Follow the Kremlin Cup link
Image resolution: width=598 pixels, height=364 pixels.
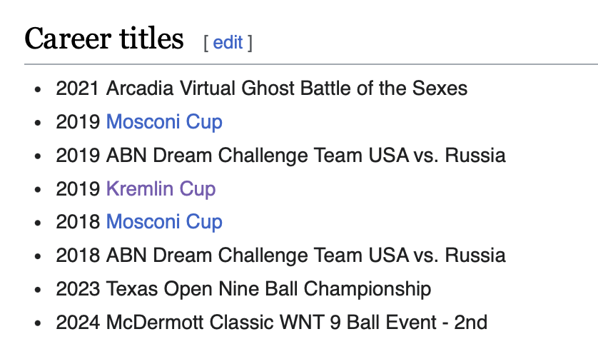[x=161, y=188]
